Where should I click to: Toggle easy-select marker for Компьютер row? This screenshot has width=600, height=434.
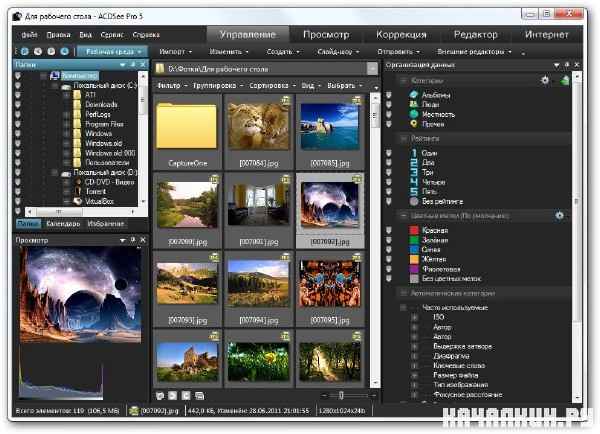click(18, 76)
